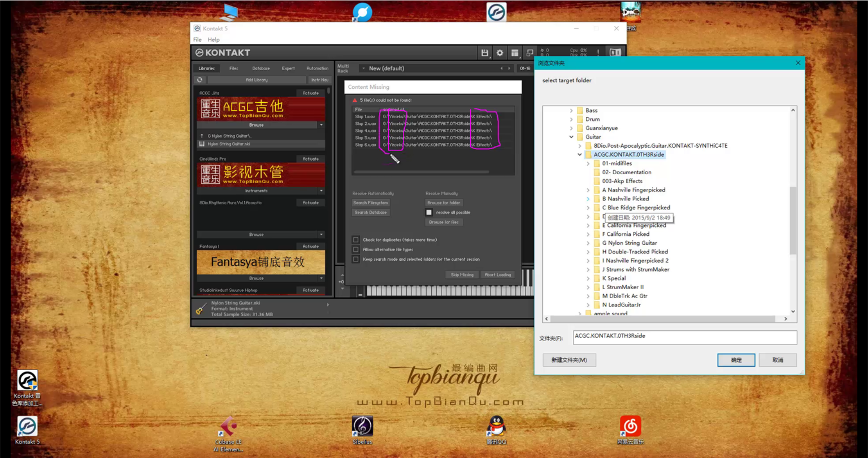
Task: Click the Browse for folder button
Action: (x=444, y=203)
